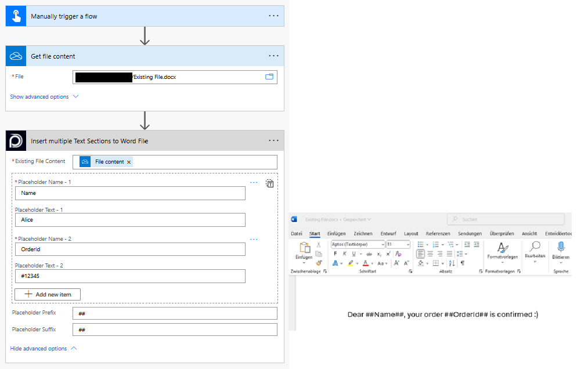
Task: Toggle bold formatting in Word ribbon
Action: [336, 254]
